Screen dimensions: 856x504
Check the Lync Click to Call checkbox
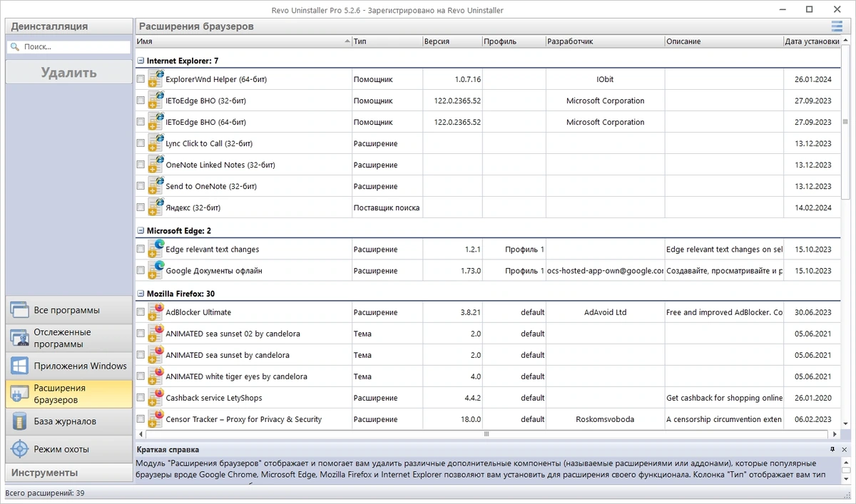tap(141, 143)
